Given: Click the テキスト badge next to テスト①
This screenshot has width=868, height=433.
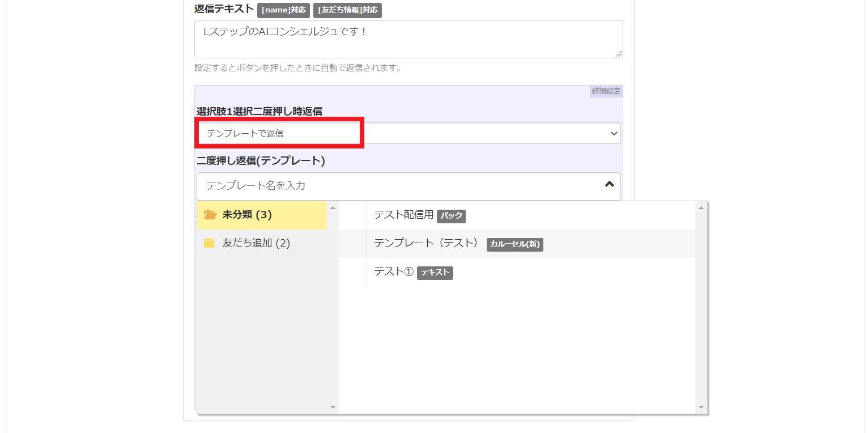Looking at the screenshot, I should 435,273.
